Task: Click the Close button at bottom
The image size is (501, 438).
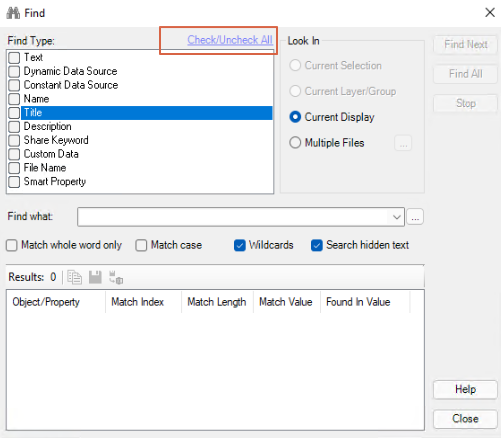Action: point(465,419)
